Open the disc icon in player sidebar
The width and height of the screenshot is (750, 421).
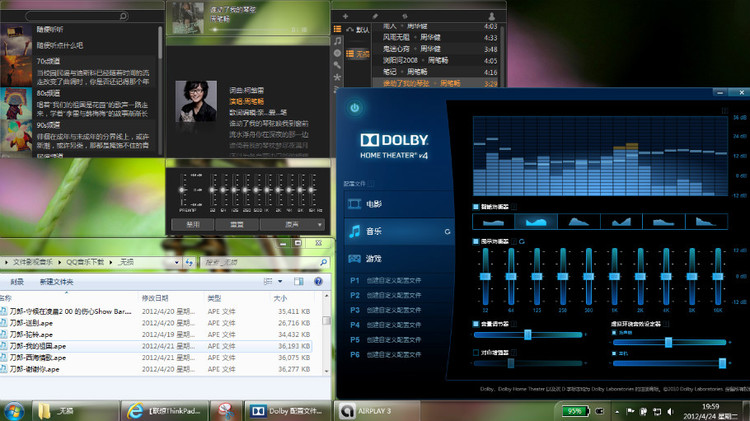pyautogui.click(x=337, y=53)
